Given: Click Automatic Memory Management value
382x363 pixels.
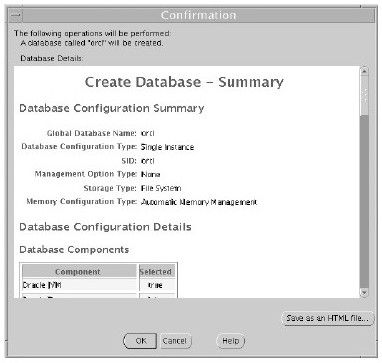Looking at the screenshot, I should [199, 202].
